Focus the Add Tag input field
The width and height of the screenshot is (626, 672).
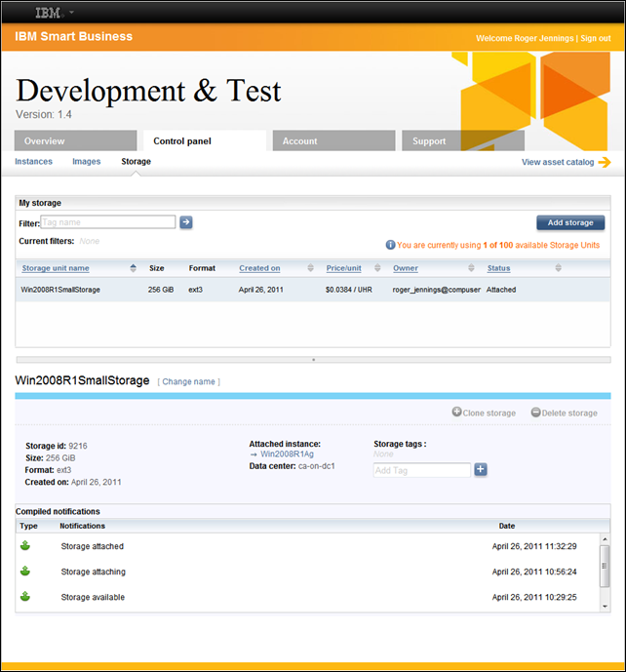tap(422, 470)
